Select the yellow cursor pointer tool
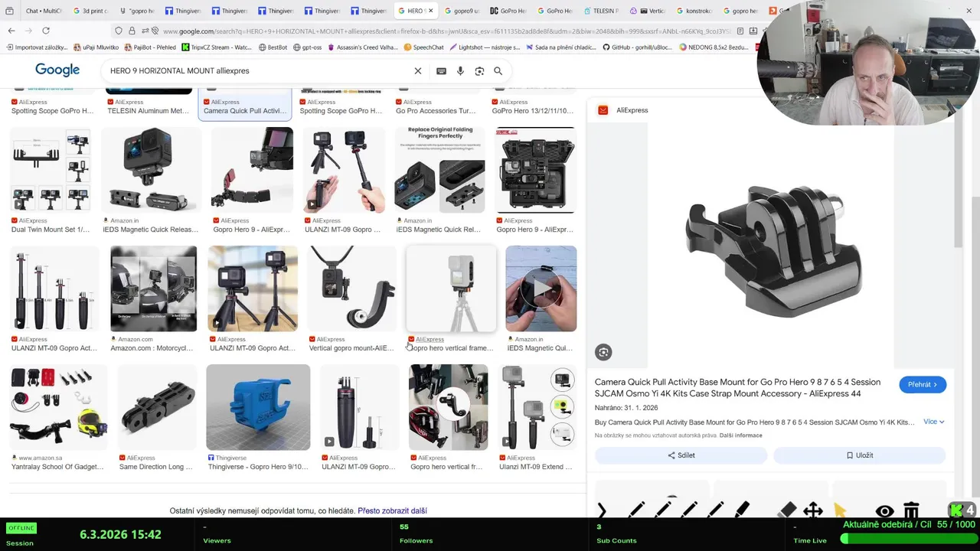 pos(840,510)
